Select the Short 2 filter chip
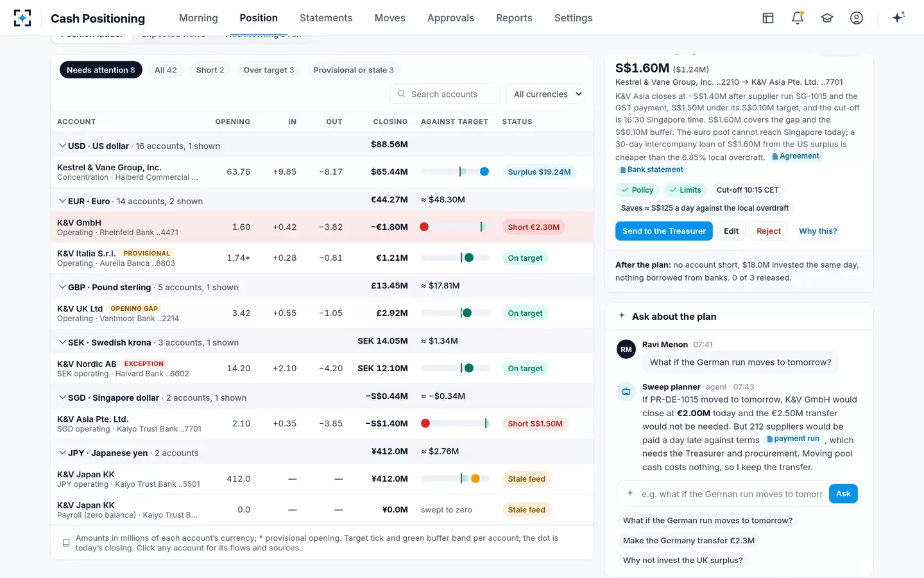This screenshot has width=924, height=578. tap(210, 70)
